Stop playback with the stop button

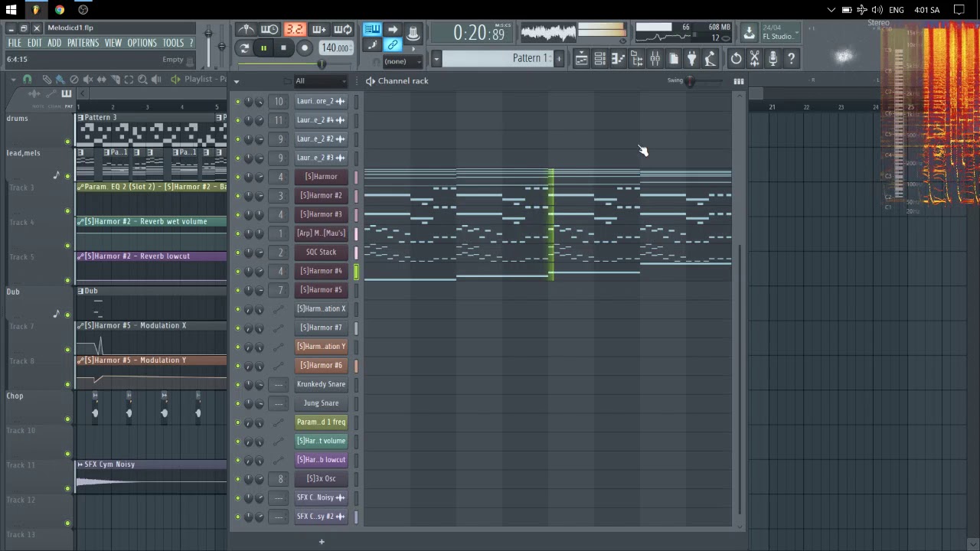283,48
